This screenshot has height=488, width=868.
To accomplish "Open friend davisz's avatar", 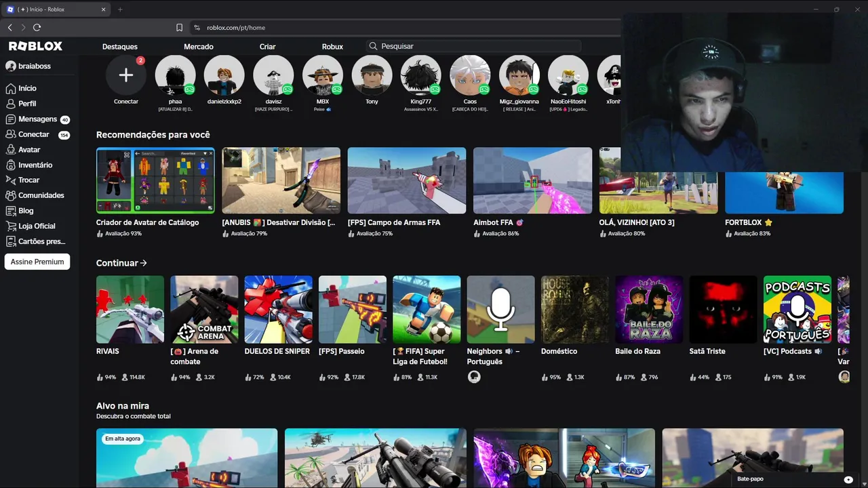I will (x=273, y=75).
